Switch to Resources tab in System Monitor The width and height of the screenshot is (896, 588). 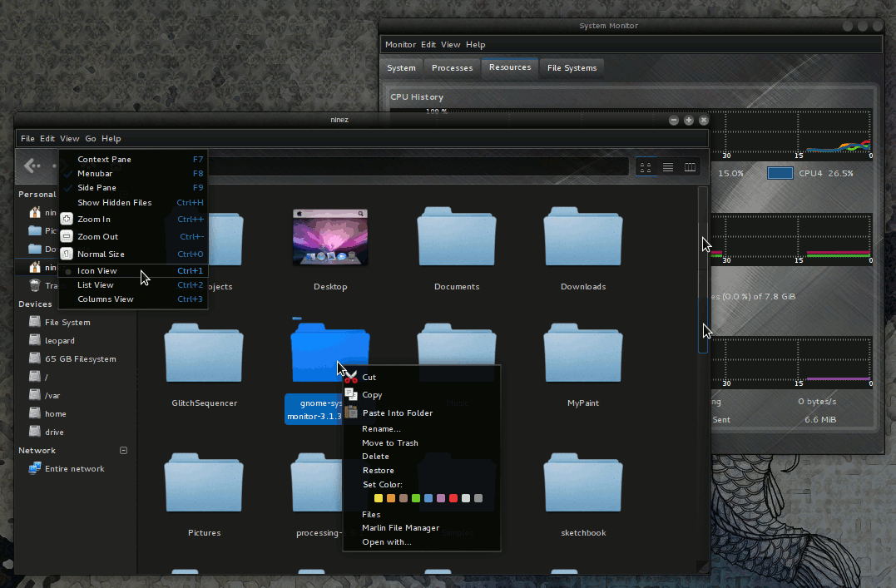pyautogui.click(x=510, y=67)
